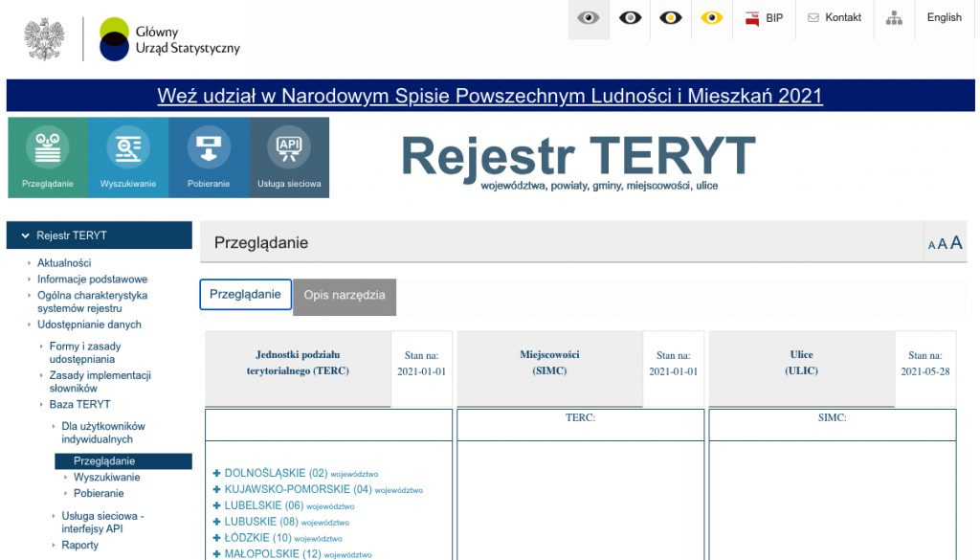Select the default grey eye contrast mode

click(x=589, y=18)
